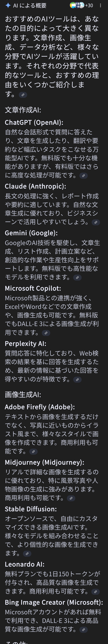Viewport: 108px width, 644px height.
Task: Open the three-dot more options menu
Action: click(100, 6)
